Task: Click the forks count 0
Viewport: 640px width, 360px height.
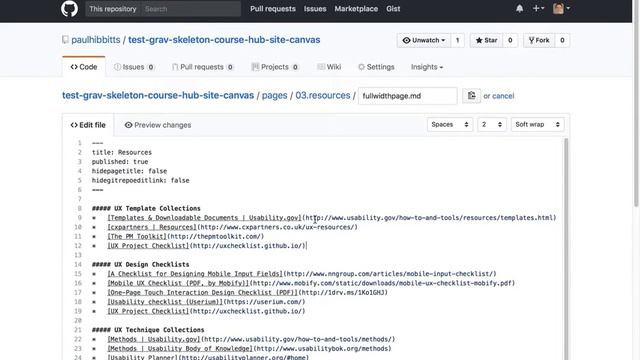Action: pos(562,40)
